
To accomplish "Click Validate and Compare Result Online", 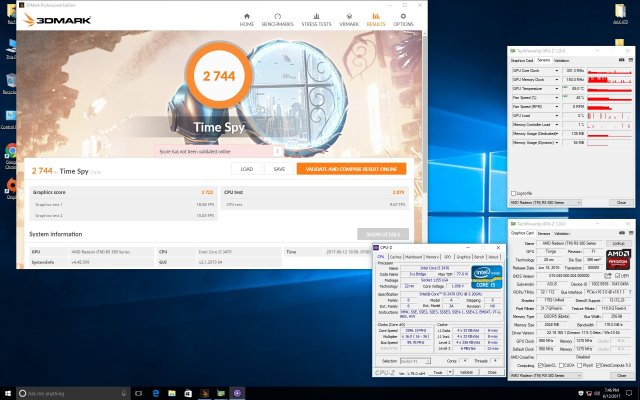I will click(351, 169).
